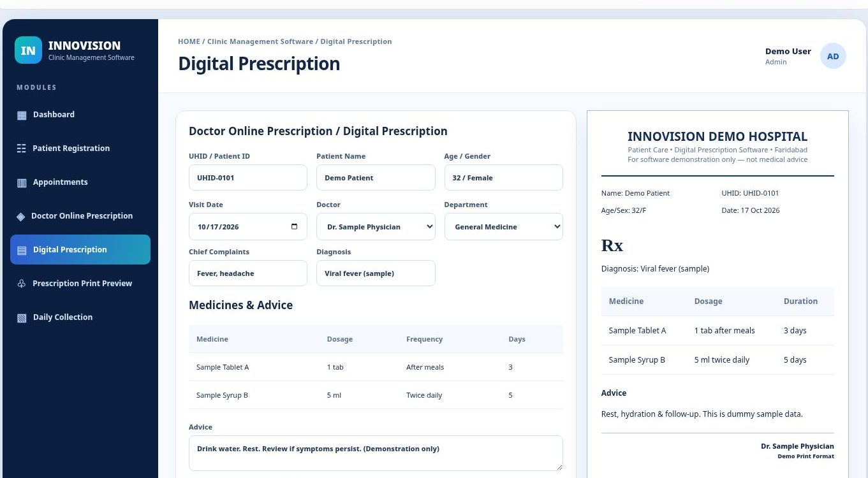Click '3 days' duration in preview
The image size is (868, 478).
[x=795, y=331]
